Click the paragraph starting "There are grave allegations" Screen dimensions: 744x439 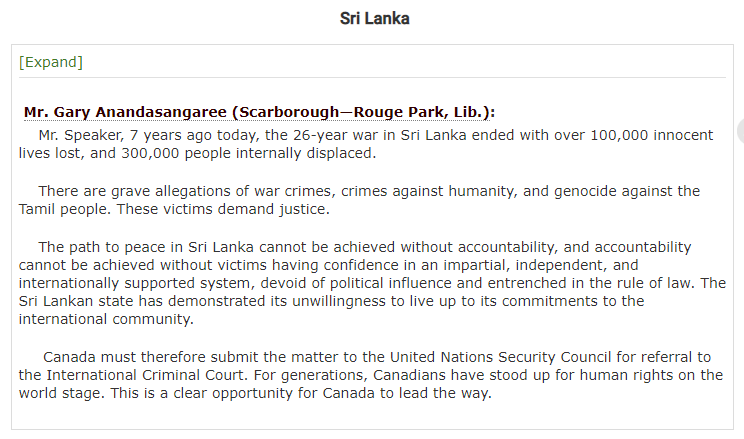pyautogui.click(x=359, y=200)
